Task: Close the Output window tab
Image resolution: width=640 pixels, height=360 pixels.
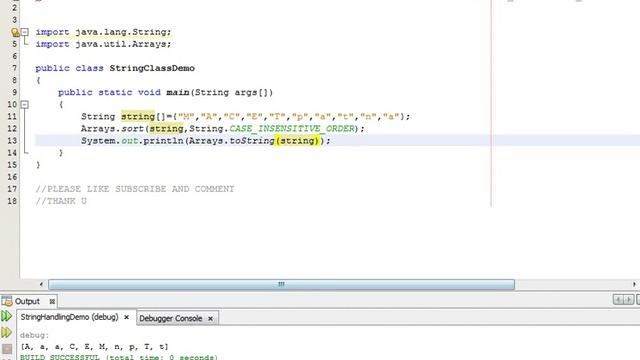Action: tap(52, 302)
